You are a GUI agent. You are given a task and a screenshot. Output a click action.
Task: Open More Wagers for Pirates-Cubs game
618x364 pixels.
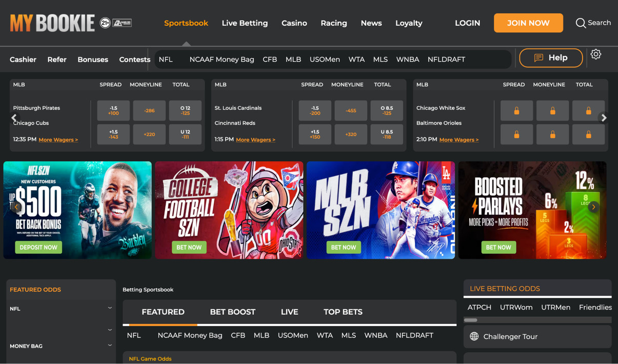coord(58,139)
